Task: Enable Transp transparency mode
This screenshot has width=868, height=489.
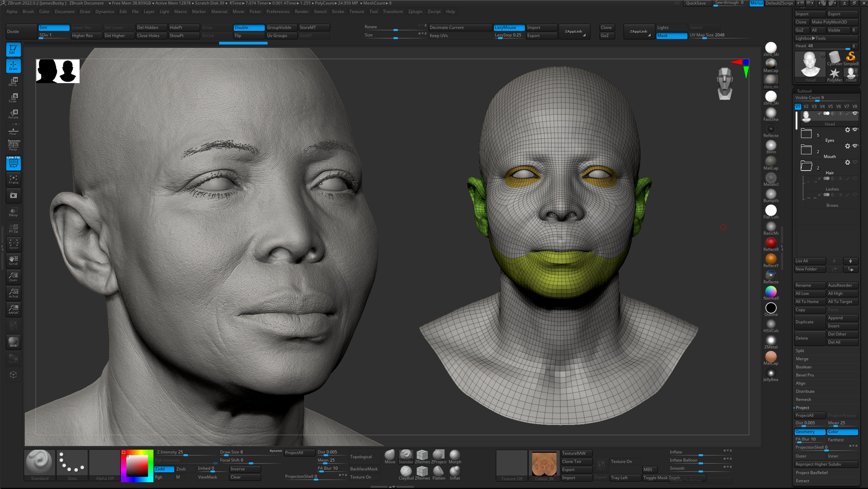Action: [13, 212]
